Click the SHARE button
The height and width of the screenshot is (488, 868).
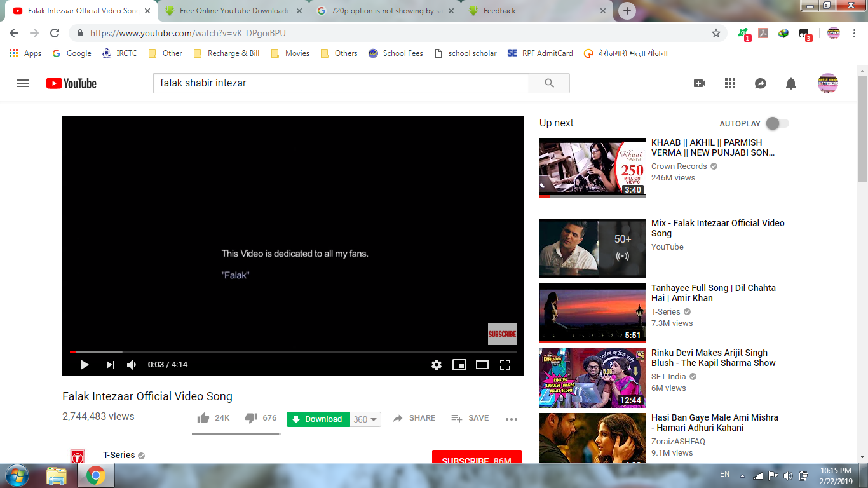[414, 418]
